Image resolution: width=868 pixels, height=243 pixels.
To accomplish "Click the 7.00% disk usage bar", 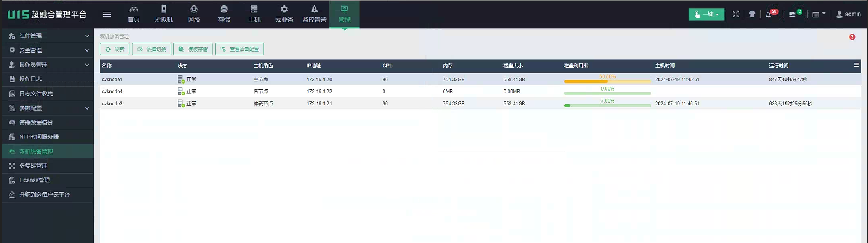I will pyautogui.click(x=607, y=105).
